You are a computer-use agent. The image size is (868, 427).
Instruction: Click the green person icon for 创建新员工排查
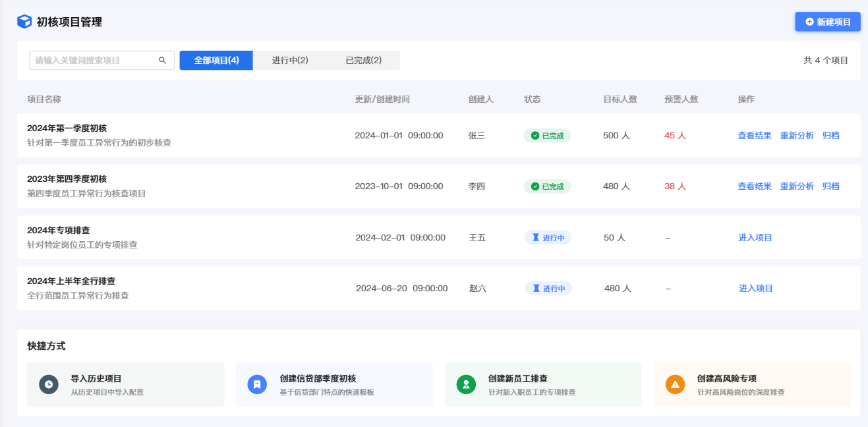466,384
